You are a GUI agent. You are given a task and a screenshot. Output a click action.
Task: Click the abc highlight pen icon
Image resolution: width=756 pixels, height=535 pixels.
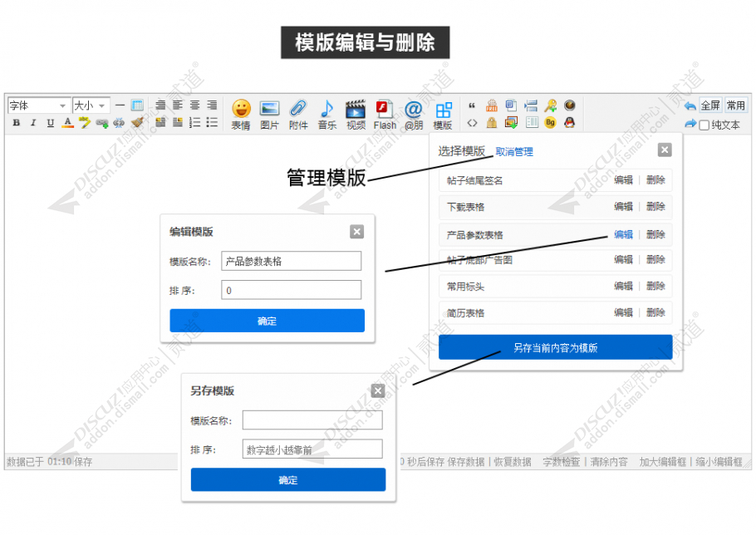click(x=85, y=122)
